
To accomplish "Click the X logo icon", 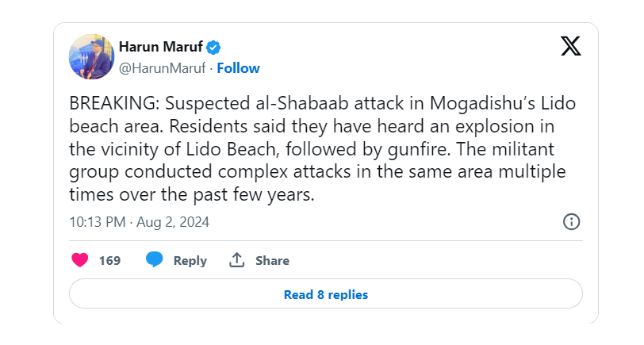I will tap(570, 45).
